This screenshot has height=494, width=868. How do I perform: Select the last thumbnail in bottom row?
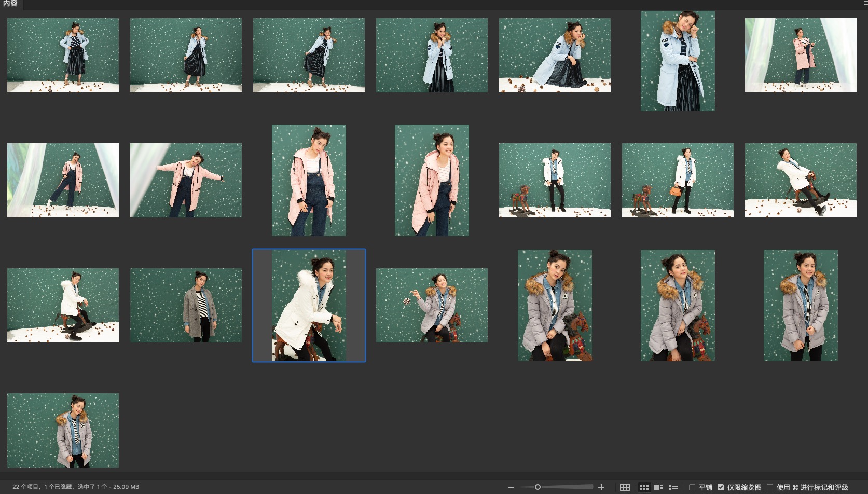point(63,430)
